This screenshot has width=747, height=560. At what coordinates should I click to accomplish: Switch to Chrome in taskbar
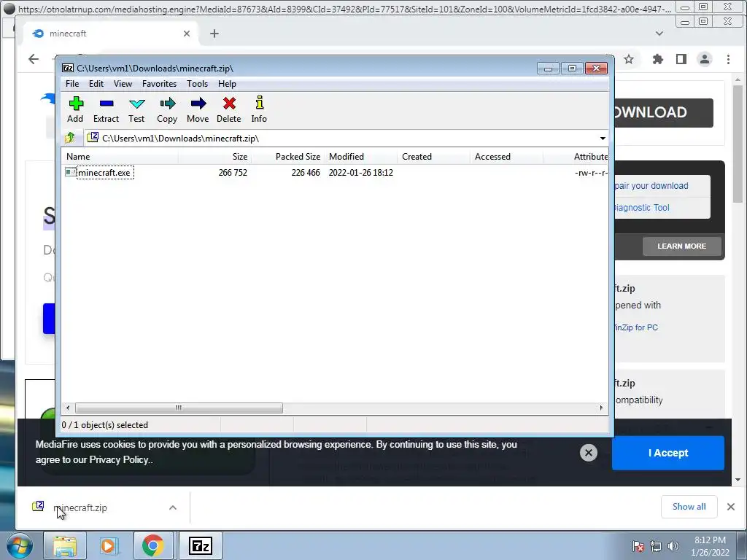pos(152,545)
